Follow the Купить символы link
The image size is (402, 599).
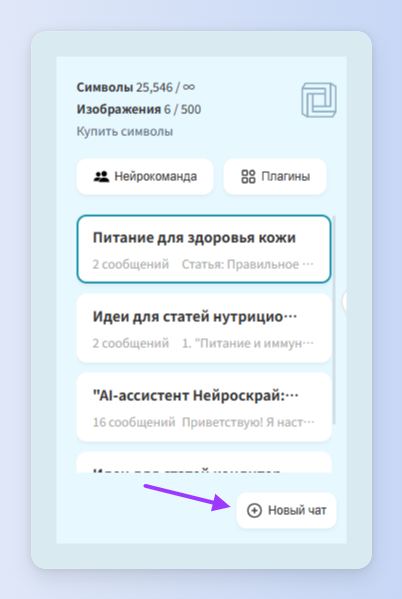coord(125,131)
